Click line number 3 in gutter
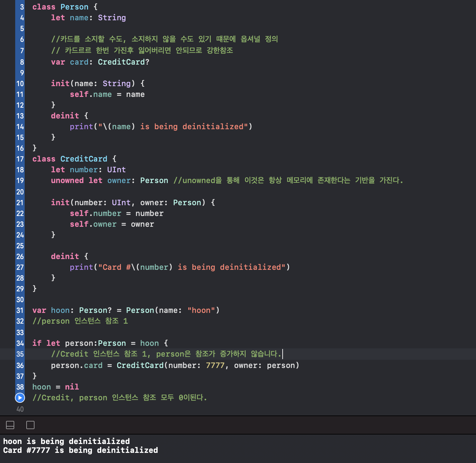 click(x=22, y=7)
